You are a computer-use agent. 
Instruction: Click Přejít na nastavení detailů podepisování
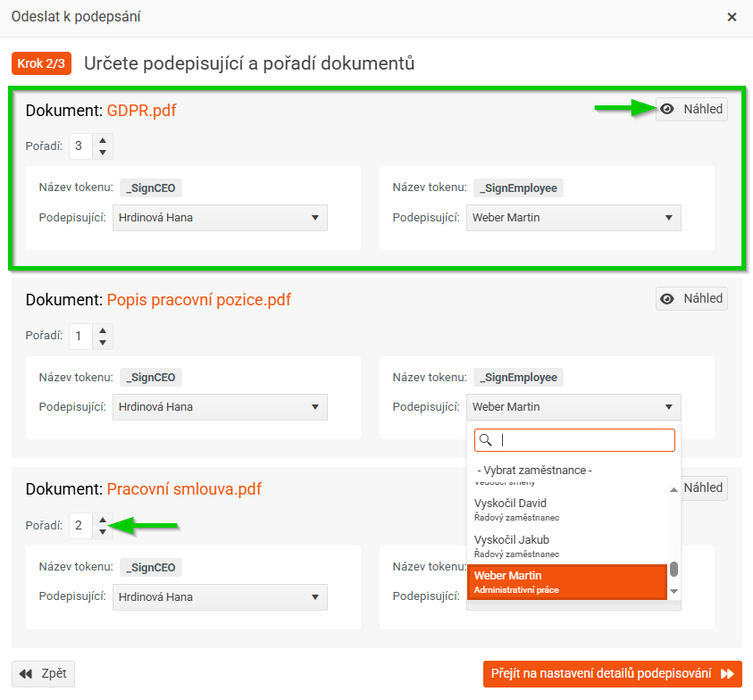tap(612, 674)
